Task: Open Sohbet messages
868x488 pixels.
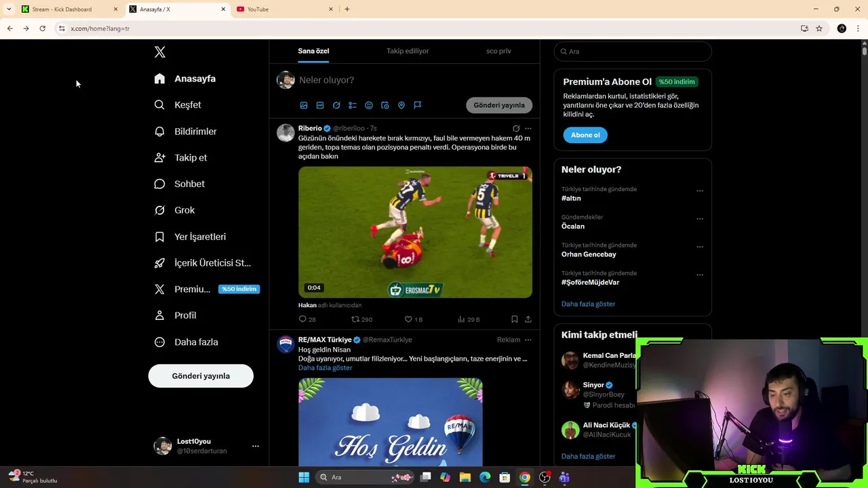Action: click(x=180, y=184)
